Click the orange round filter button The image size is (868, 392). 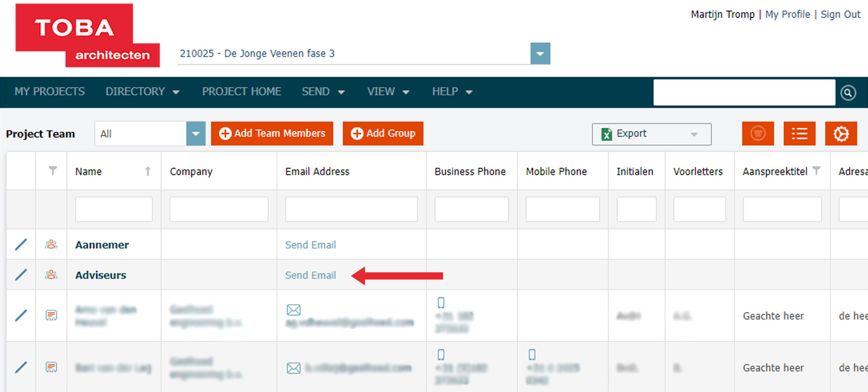758,134
